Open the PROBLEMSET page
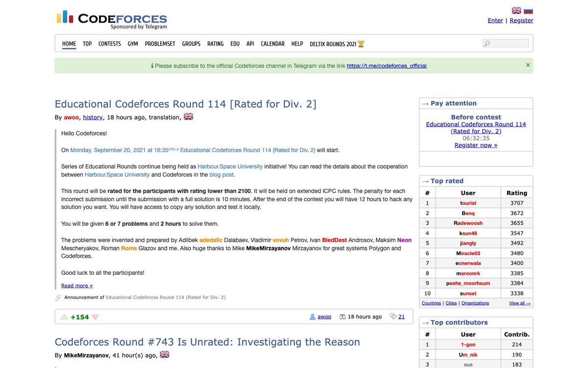 point(160,44)
